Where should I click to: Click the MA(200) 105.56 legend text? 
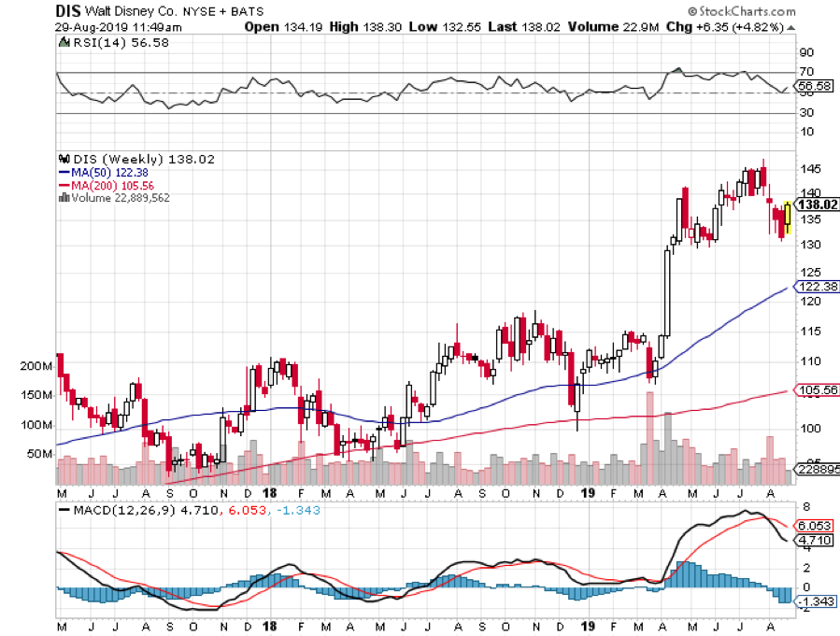tap(112, 186)
